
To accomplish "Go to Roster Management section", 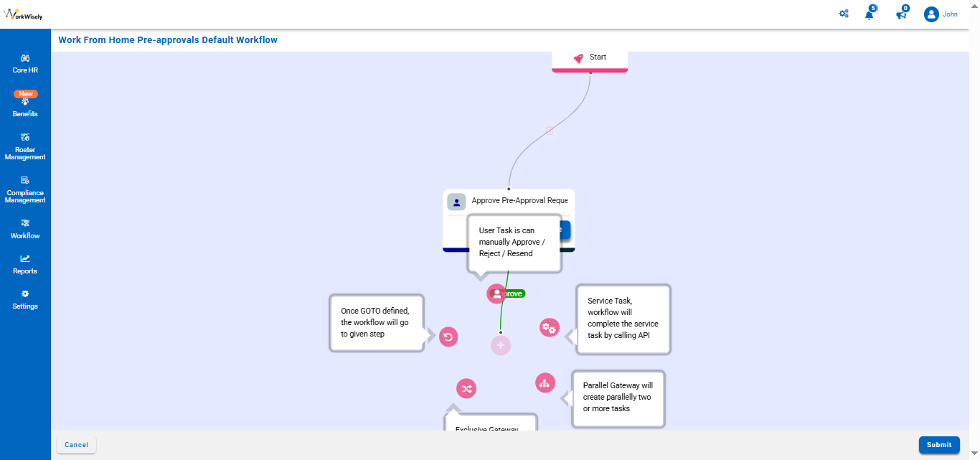I will [25, 146].
